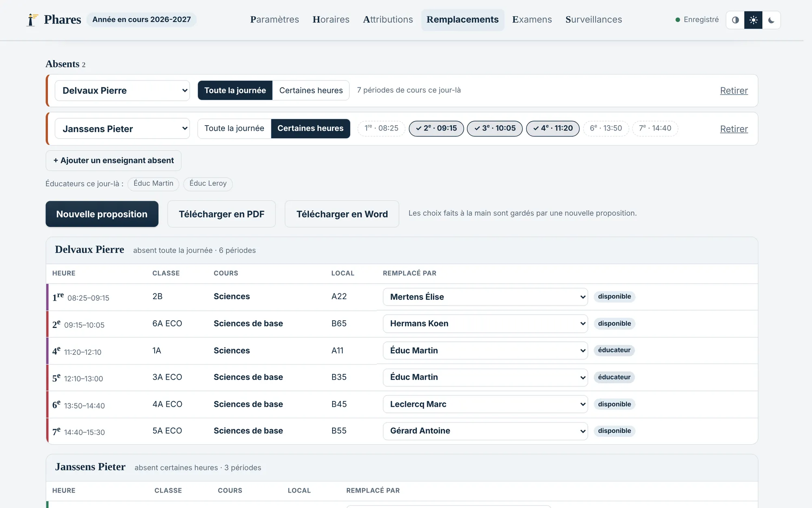Select the light theme sun icon
This screenshot has height=508, width=812.
point(753,20)
